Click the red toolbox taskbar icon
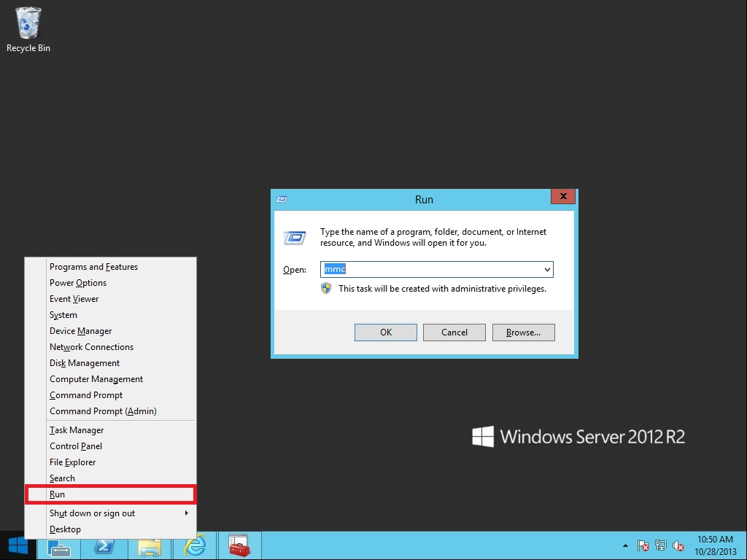 239,546
